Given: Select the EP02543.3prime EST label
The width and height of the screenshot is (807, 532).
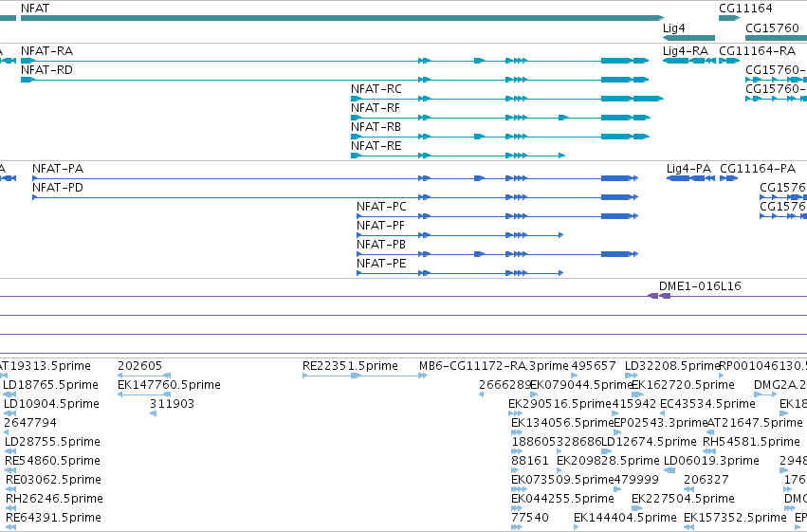Looking at the screenshot, I should [660, 424].
